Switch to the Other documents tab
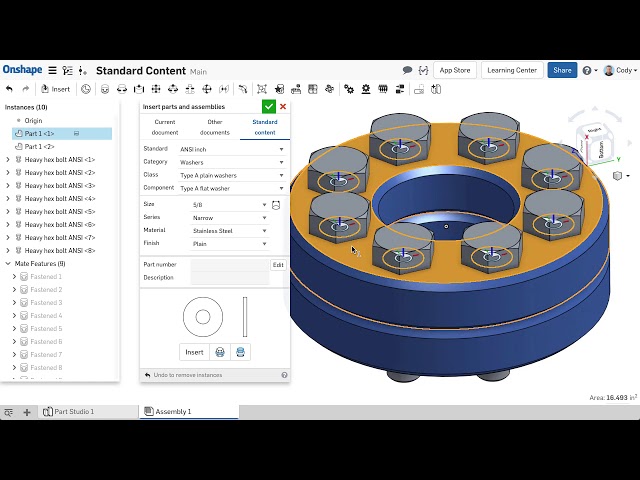This screenshot has width=640, height=480. click(215, 127)
